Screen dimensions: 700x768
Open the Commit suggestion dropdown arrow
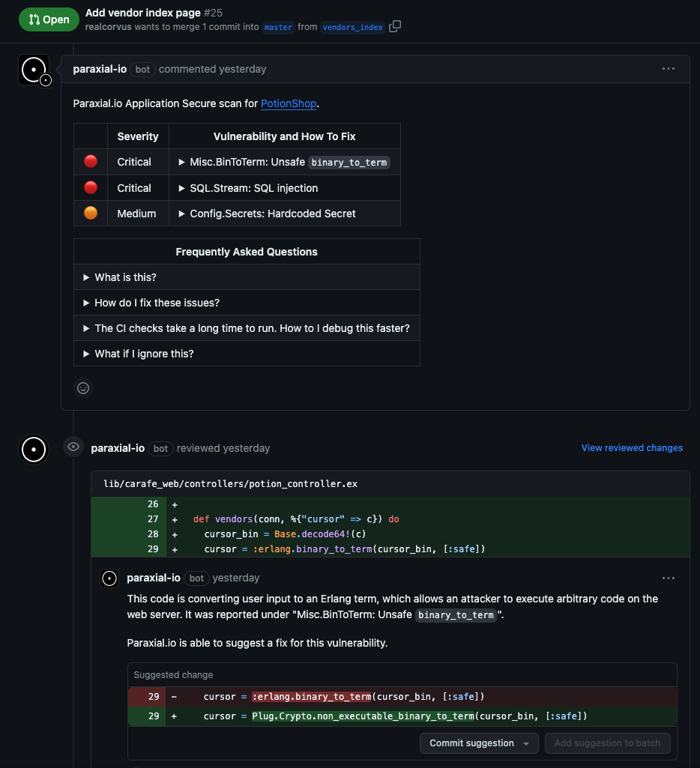tap(525, 743)
